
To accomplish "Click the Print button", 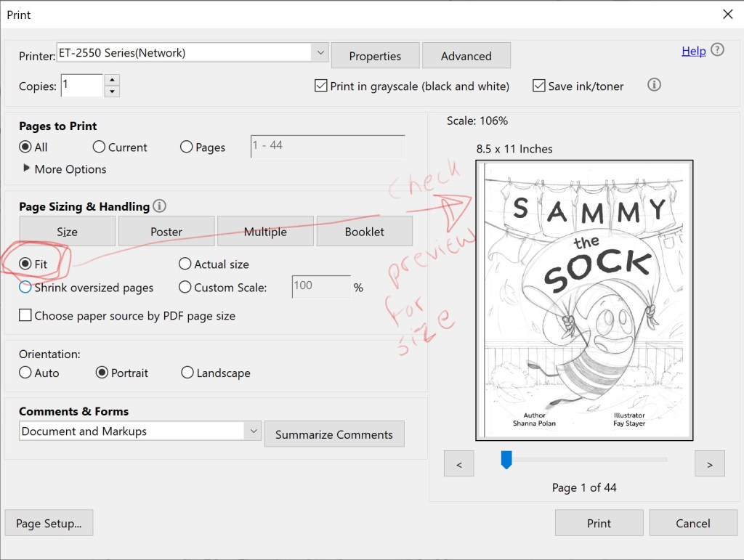I will [598, 522].
